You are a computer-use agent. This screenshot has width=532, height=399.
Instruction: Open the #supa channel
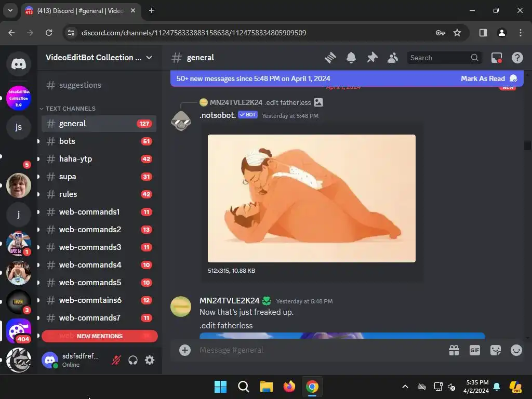pyautogui.click(x=99, y=177)
